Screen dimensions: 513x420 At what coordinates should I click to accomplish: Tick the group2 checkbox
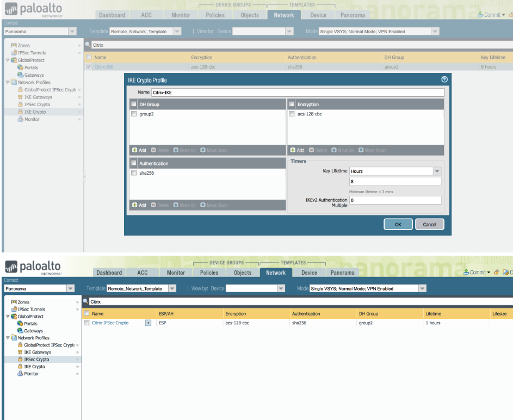point(134,114)
